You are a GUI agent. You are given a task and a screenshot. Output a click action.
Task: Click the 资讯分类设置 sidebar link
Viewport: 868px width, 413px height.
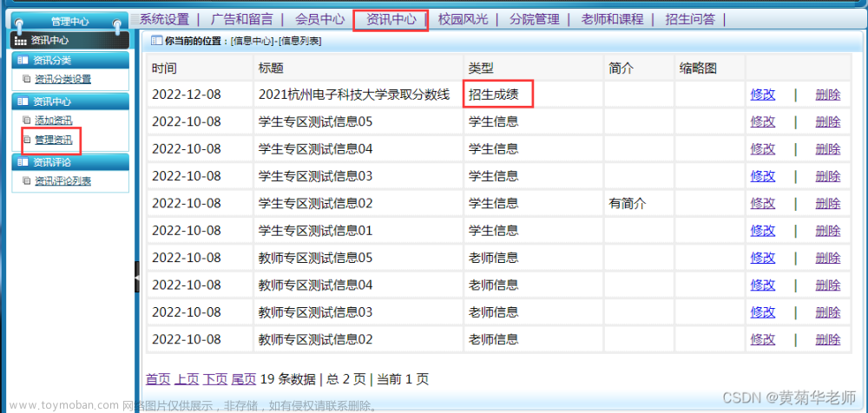[x=62, y=79]
